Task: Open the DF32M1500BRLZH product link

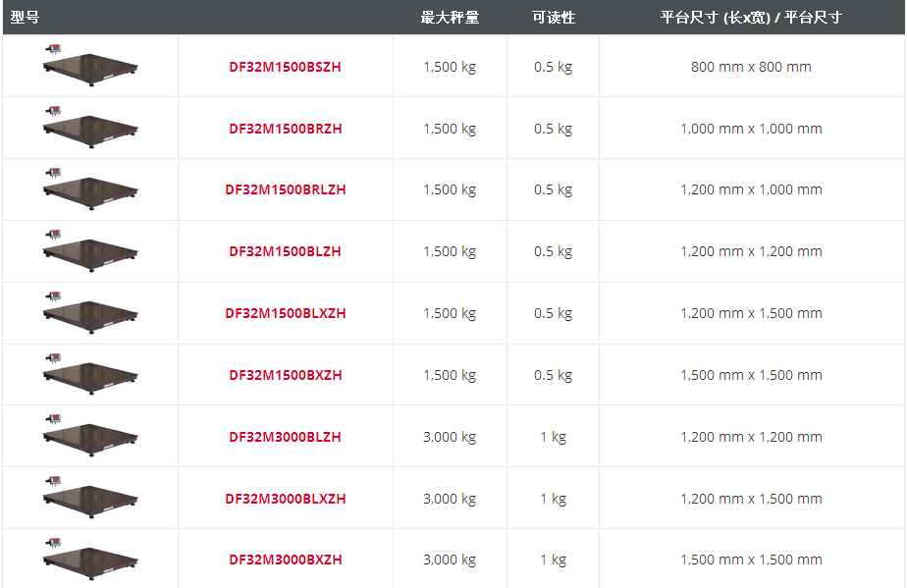Action: (x=285, y=189)
